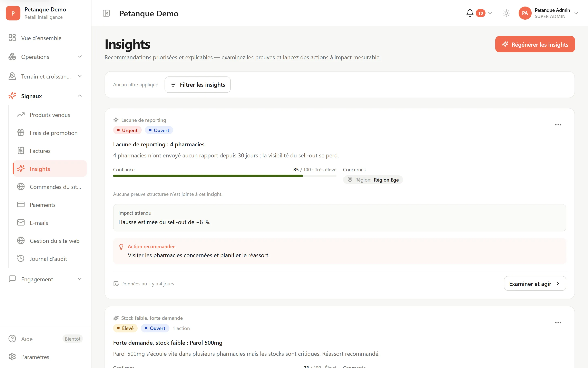Image resolution: width=588 pixels, height=368 pixels.
Task: Click the '1 action' text on Parol card
Action: 181,328
